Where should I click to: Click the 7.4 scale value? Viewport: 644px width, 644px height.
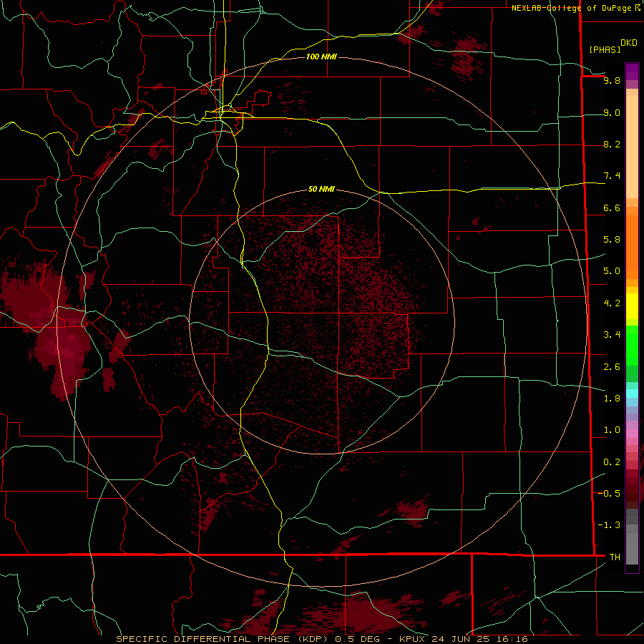click(x=612, y=176)
